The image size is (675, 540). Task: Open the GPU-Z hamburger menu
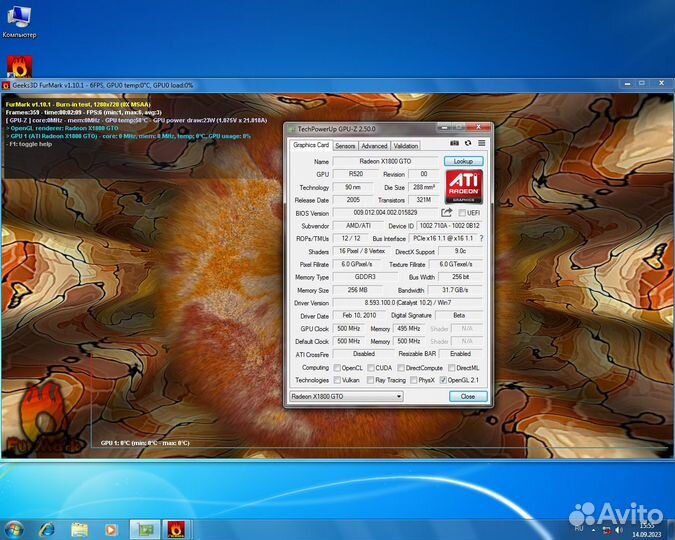coord(481,144)
